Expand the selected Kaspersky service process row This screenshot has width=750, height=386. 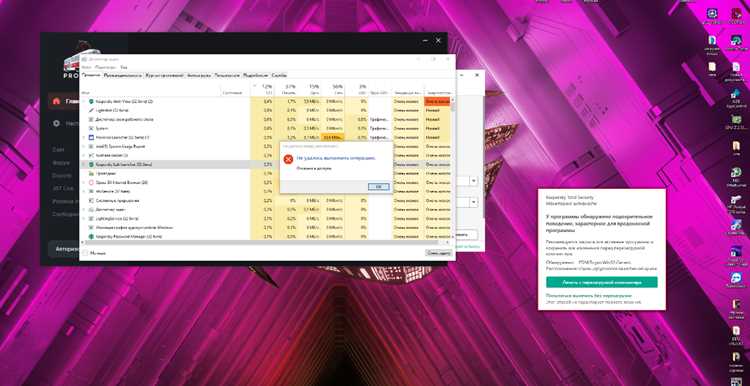tap(84, 164)
